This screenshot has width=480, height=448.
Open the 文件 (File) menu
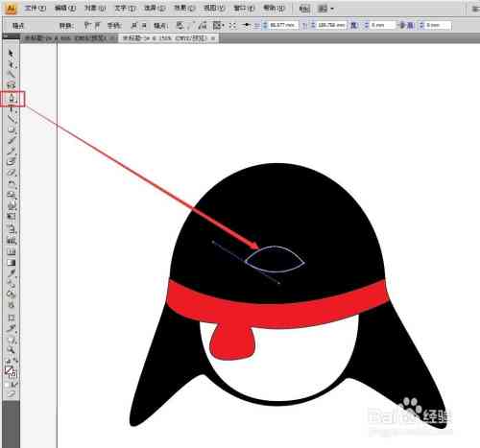pyautogui.click(x=36, y=9)
